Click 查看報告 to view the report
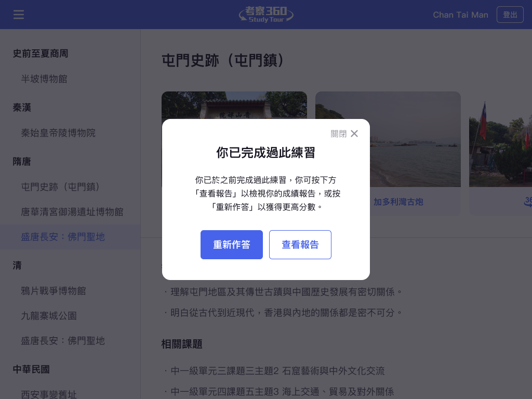The width and height of the screenshot is (532, 399). tap(300, 245)
